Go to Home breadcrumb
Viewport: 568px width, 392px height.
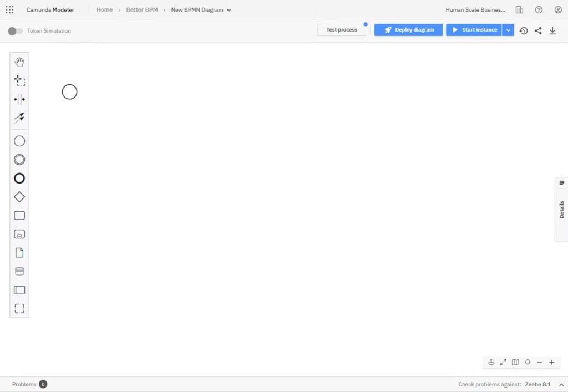coord(104,10)
